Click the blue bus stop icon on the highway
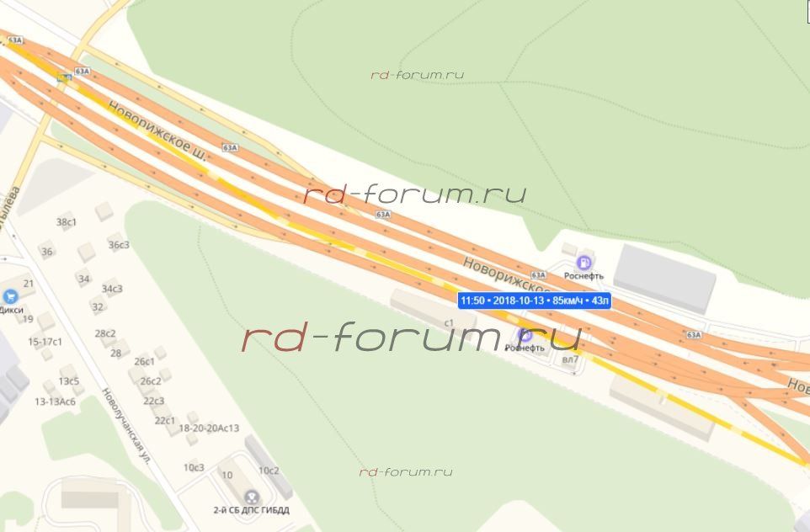 coord(65,78)
